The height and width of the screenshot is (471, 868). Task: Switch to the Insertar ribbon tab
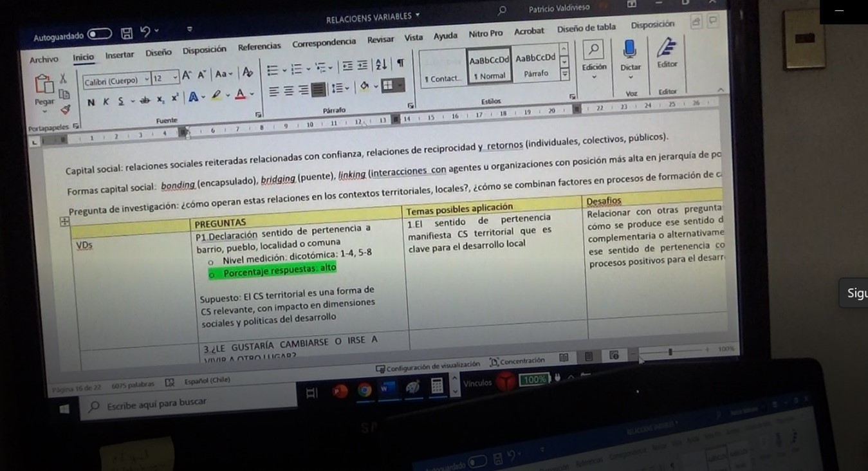(x=119, y=55)
